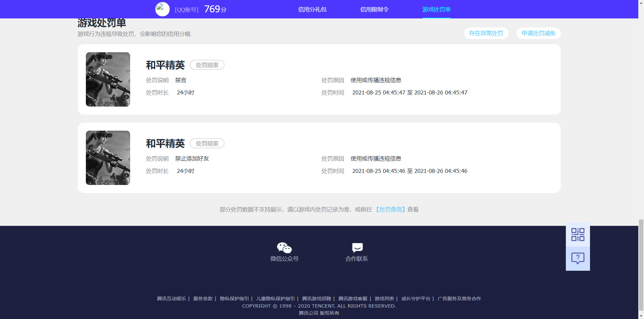Open the 游戏列表 footer link
Screen dimensions: 644x319
(x=384, y=299)
